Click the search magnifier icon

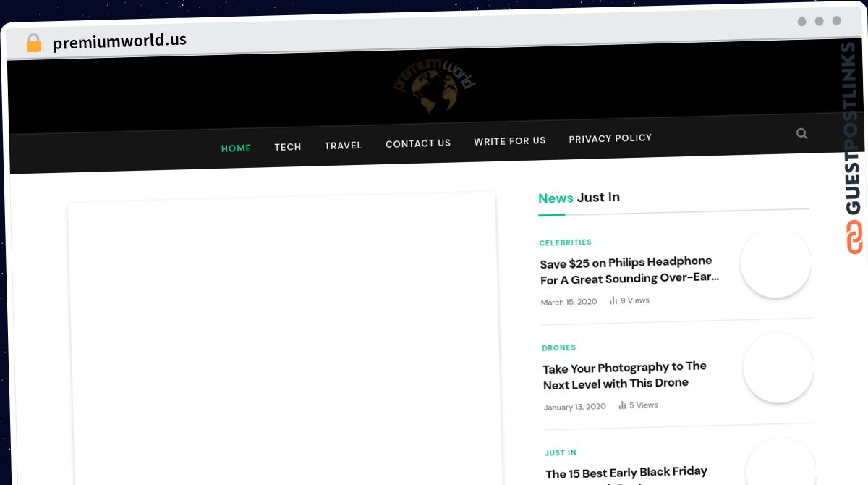click(x=801, y=133)
